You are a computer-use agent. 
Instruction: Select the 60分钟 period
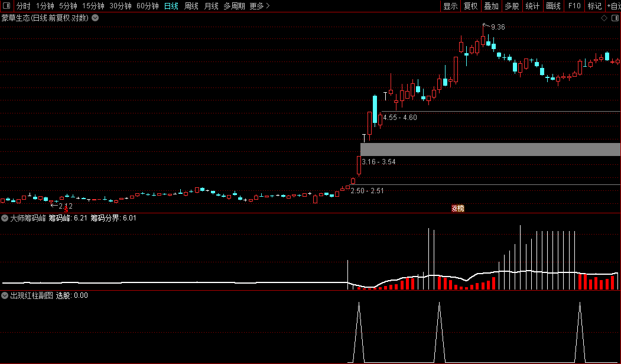[148, 6]
